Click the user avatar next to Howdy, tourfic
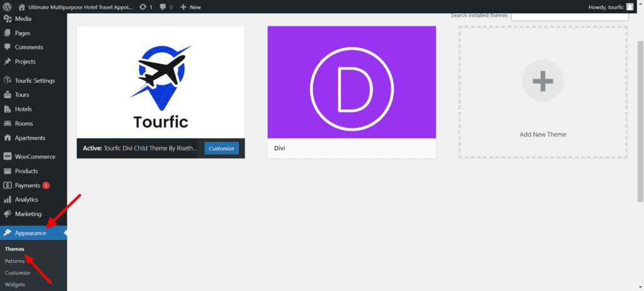 tap(630, 7)
